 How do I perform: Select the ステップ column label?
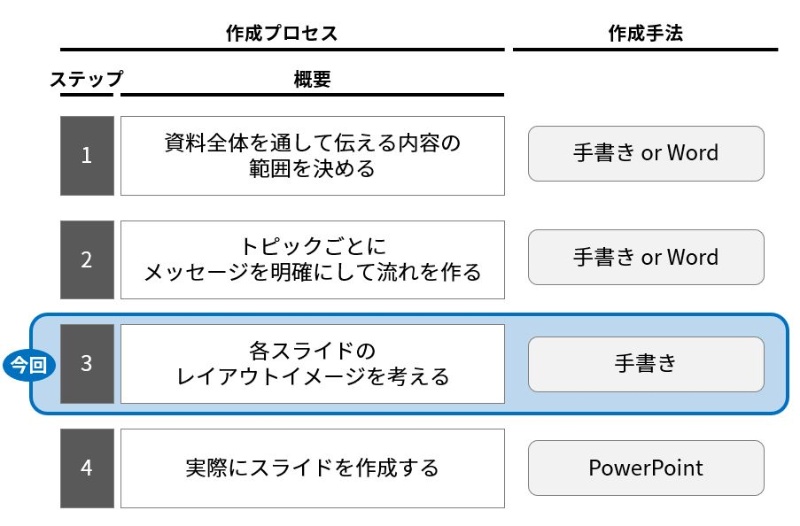[x=86, y=79]
